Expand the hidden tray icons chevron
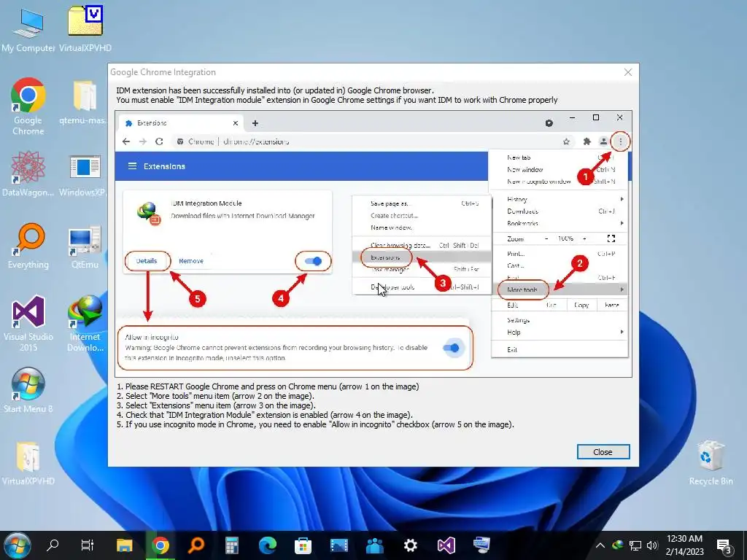Image resolution: width=747 pixels, height=560 pixels. pyautogui.click(x=600, y=545)
